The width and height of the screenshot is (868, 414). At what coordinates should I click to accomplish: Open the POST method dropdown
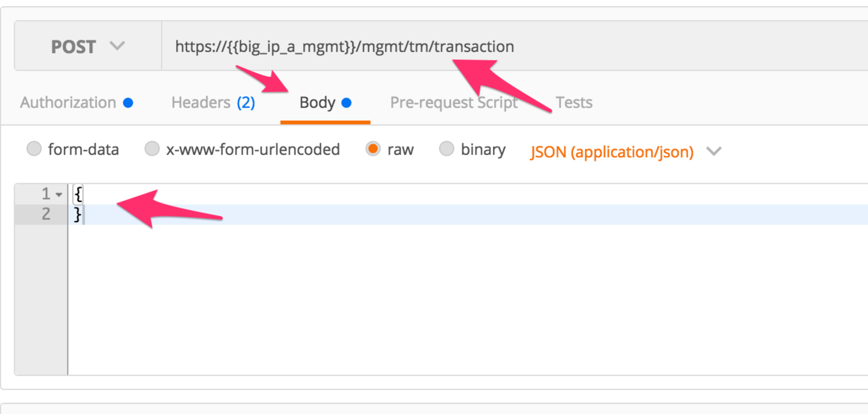click(88, 46)
